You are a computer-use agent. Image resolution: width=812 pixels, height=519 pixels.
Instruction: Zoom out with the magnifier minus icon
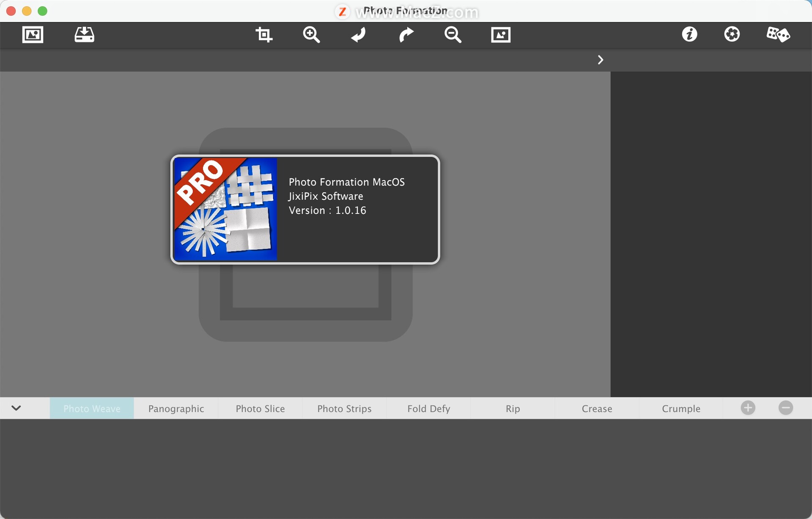tap(453, 35)
